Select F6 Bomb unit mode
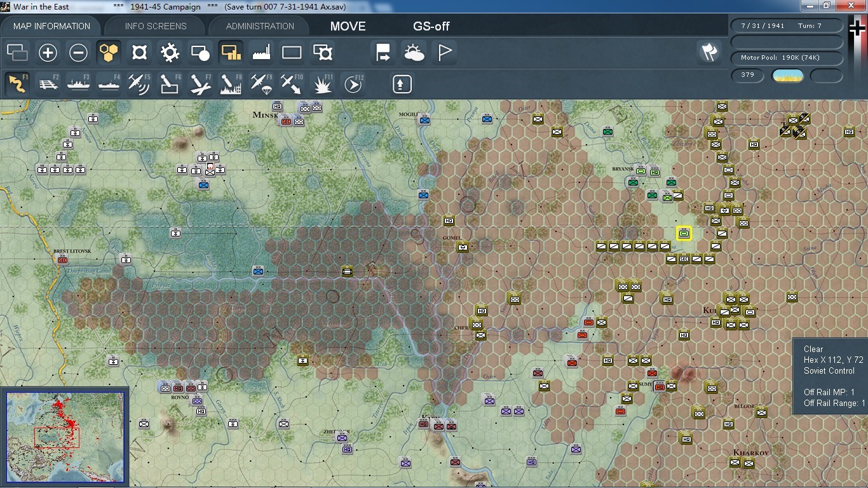This screenshot has height=488, width=868. pyautogui.click(x=170, y=84)
